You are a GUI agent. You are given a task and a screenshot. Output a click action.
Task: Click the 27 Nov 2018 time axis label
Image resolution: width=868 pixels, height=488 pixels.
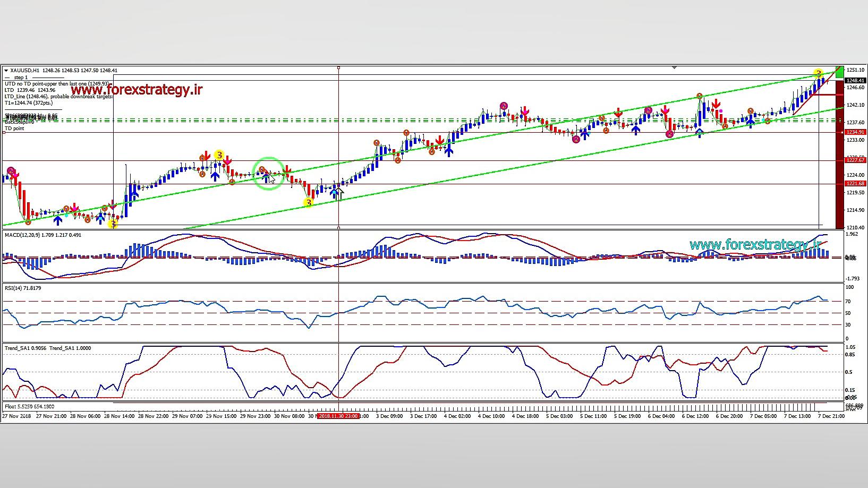pyautogui.click(x=16, y=416)
